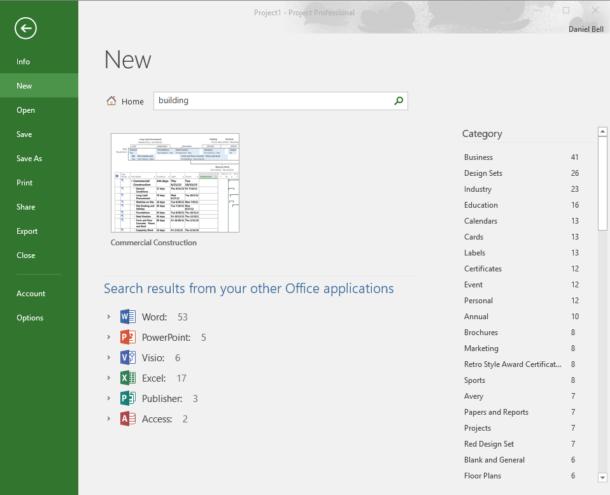The height and width of the screenshot is (495, 610).
Task: Click the PowerPoint: 5 results label
Action: pos(174,337)
